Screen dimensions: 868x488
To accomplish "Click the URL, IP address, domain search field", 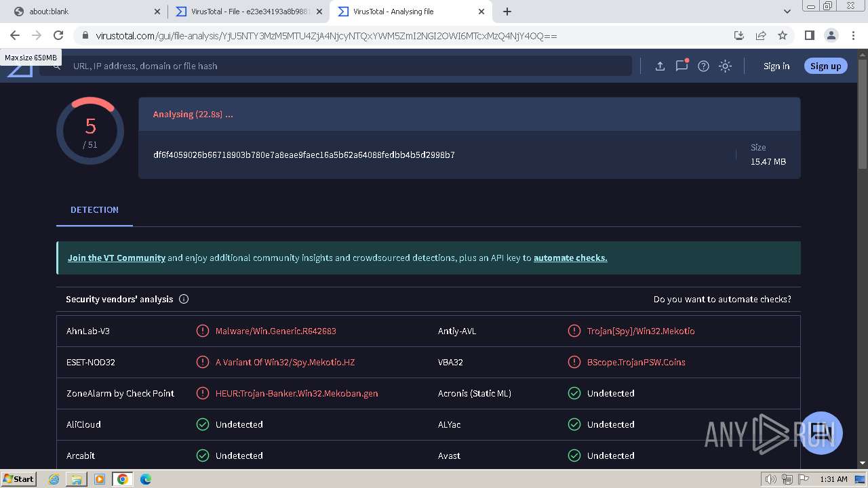I will 336,66.
